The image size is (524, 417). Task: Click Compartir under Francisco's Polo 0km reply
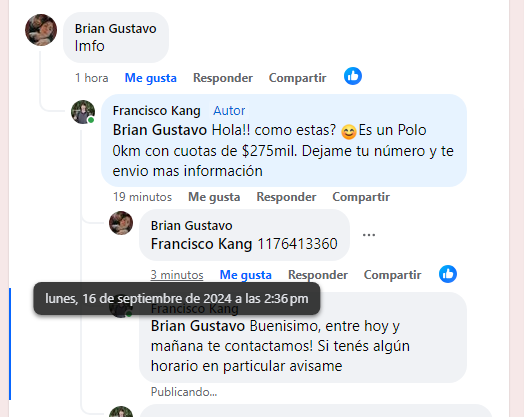click(x=361, y=197)
